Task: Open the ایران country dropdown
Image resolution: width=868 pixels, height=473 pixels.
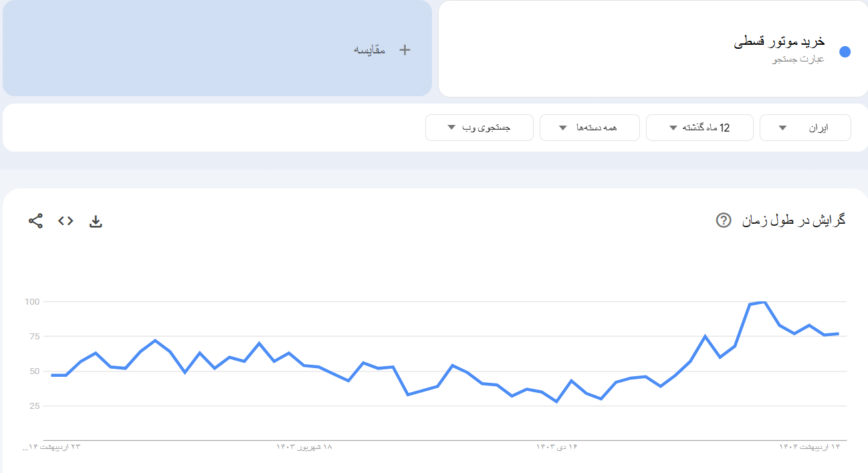Action: (x=805, y=128)
